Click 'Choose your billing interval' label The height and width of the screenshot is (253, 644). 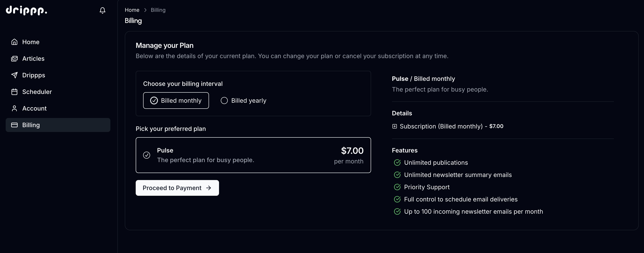[183, 84]
